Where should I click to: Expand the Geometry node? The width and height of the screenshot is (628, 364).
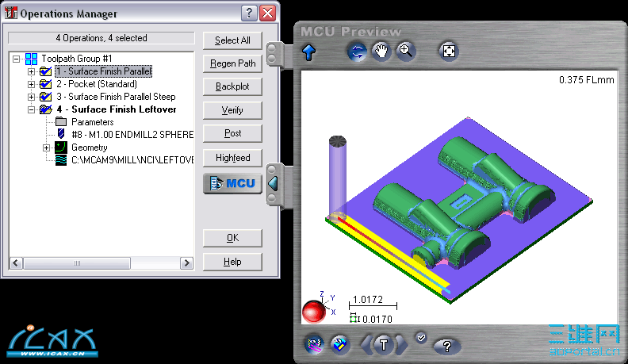pos(46,148)
